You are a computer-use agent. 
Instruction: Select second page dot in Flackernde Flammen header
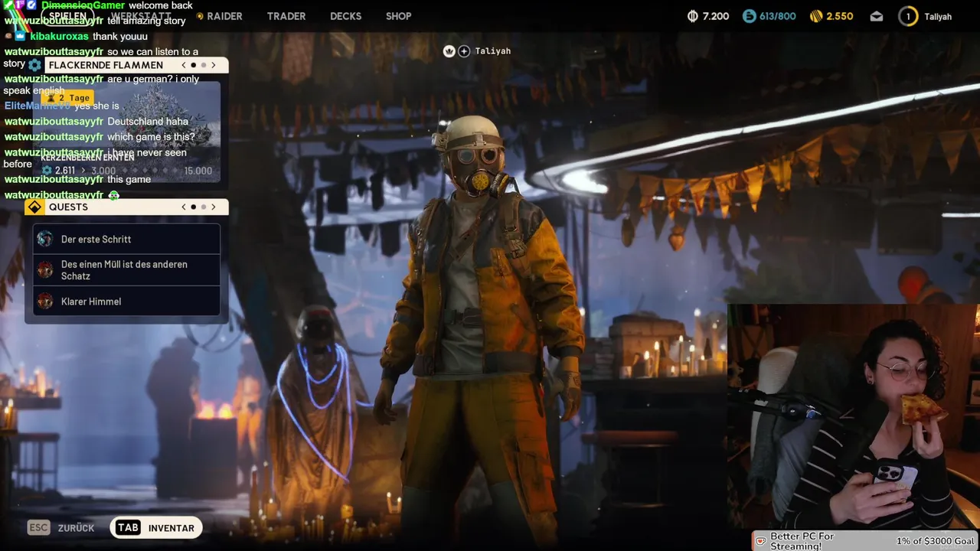click(x=204, y=65)
